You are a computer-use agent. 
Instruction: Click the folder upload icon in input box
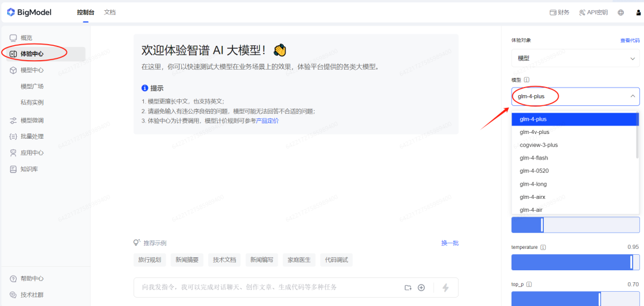pyautogui.click(x=407, y=288)
